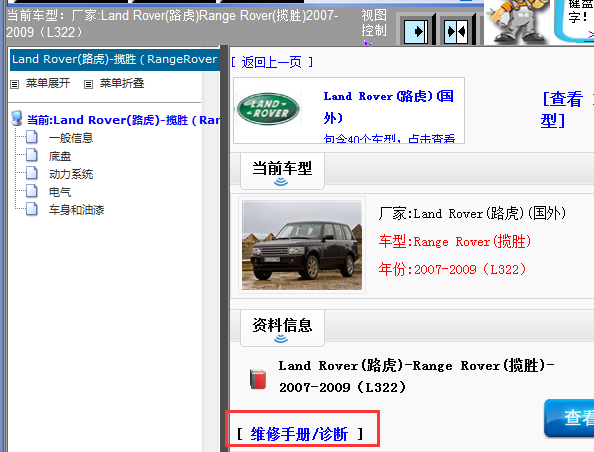Click the 查看车型 link on the right

[567, 110]
